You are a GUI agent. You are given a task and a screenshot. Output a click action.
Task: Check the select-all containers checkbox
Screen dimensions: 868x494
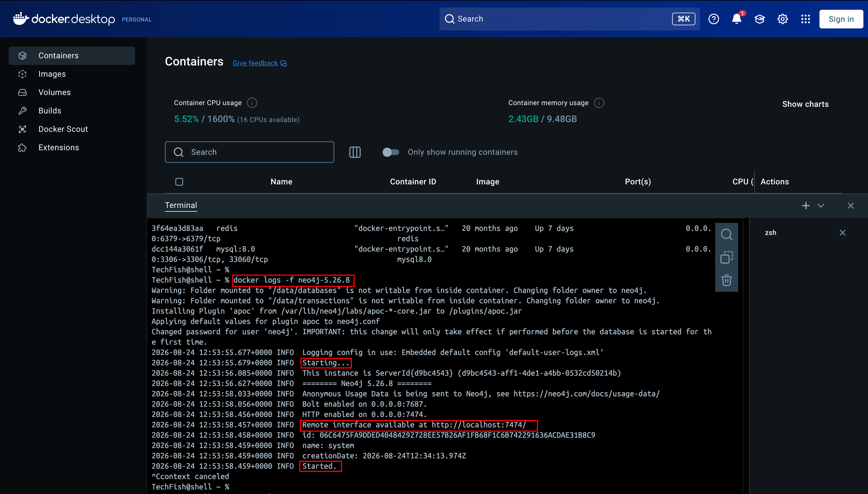(x=179, y=182)
